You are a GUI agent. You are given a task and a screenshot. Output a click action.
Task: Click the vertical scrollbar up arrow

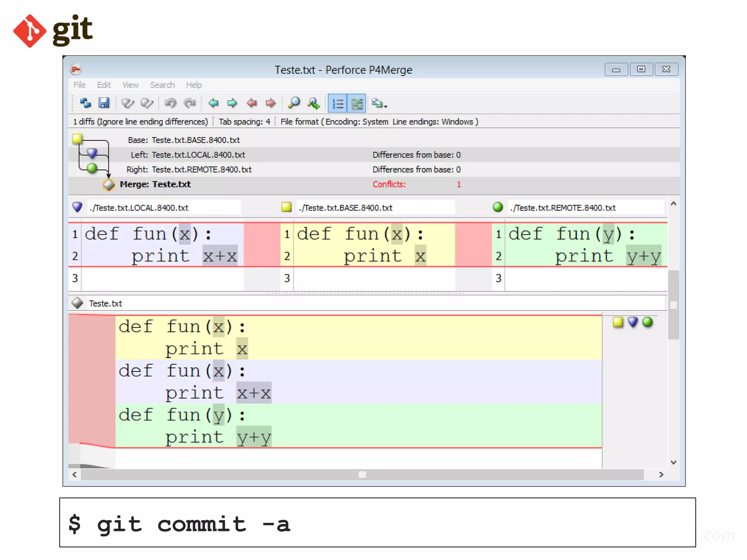click(x=673, y=204)
